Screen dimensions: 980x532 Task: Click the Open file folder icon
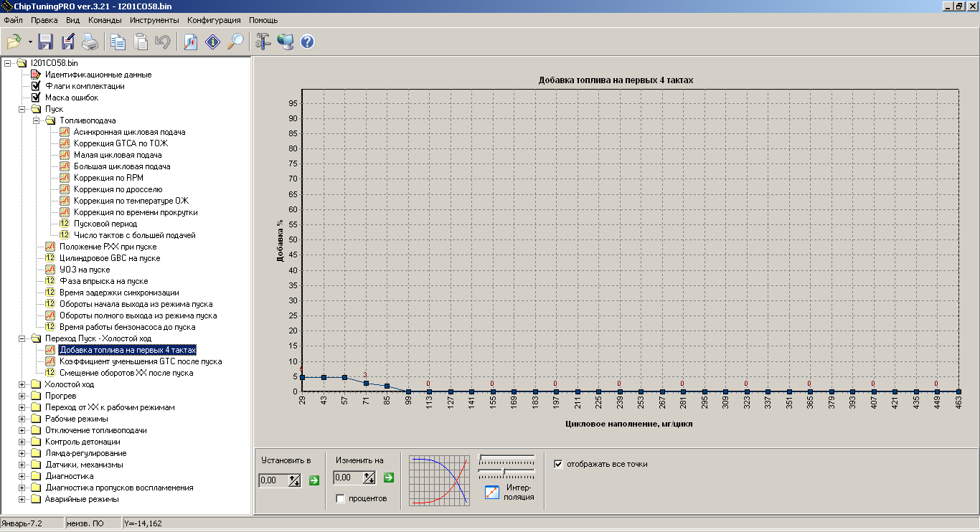(x=14, y=42)
